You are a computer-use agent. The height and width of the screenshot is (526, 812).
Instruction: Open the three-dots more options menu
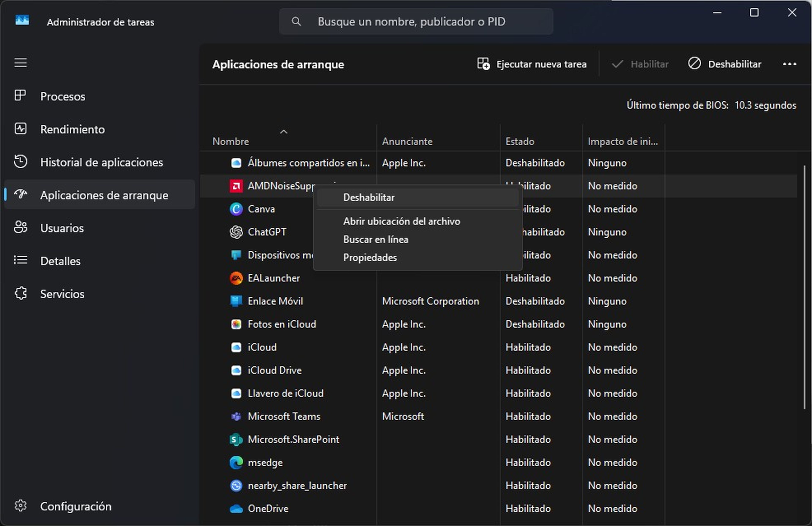point(790,64)
